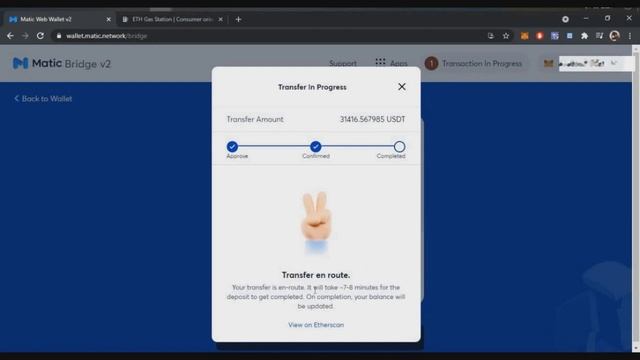Switch to ETH Gas Station tab
The height and width of the screenshot is (360, 640).
point(173,19)
